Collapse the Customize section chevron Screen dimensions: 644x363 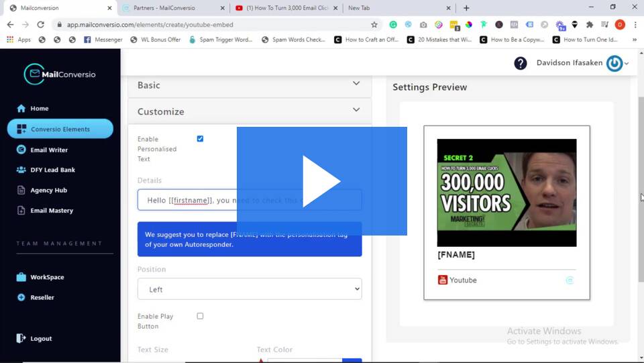click(356, 109)
